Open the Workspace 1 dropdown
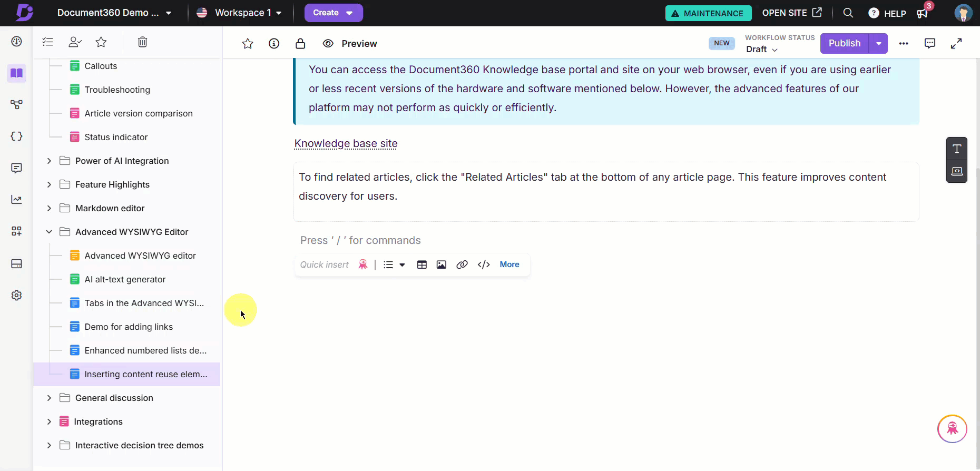980x471 pixels. click(239, 13)
